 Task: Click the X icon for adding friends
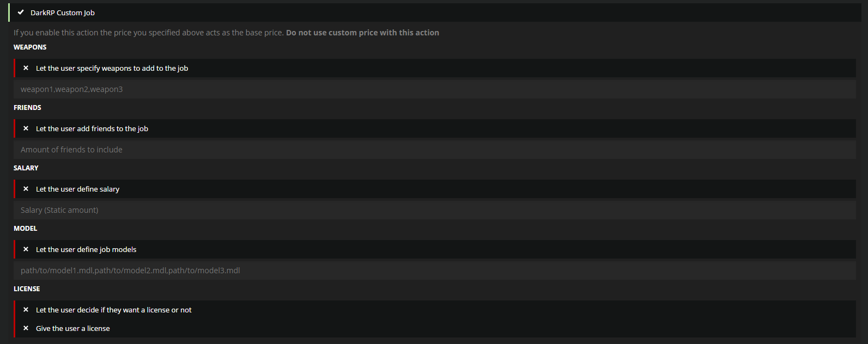26,128
